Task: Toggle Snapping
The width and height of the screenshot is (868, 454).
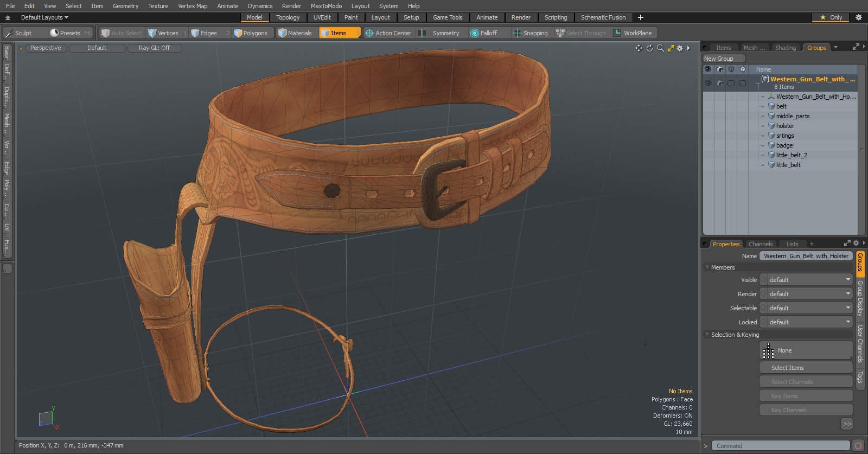Action: tap(531, 33)
